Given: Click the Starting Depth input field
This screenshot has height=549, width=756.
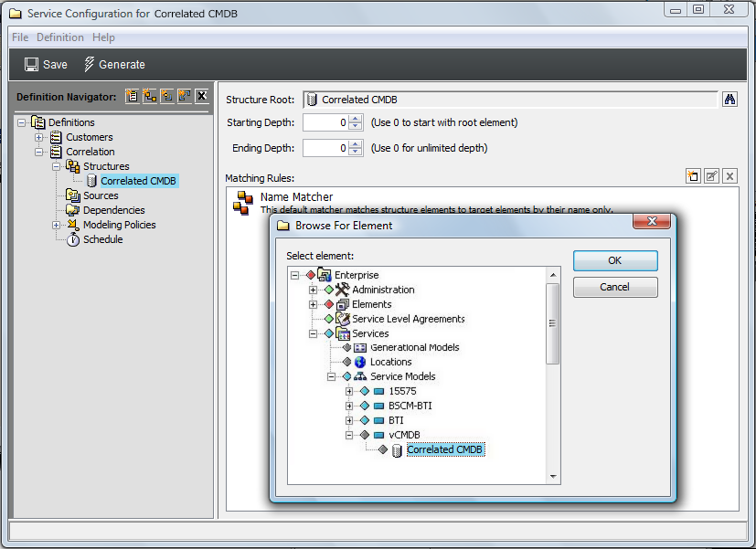Looking at the screenshot, I should 326,122.
